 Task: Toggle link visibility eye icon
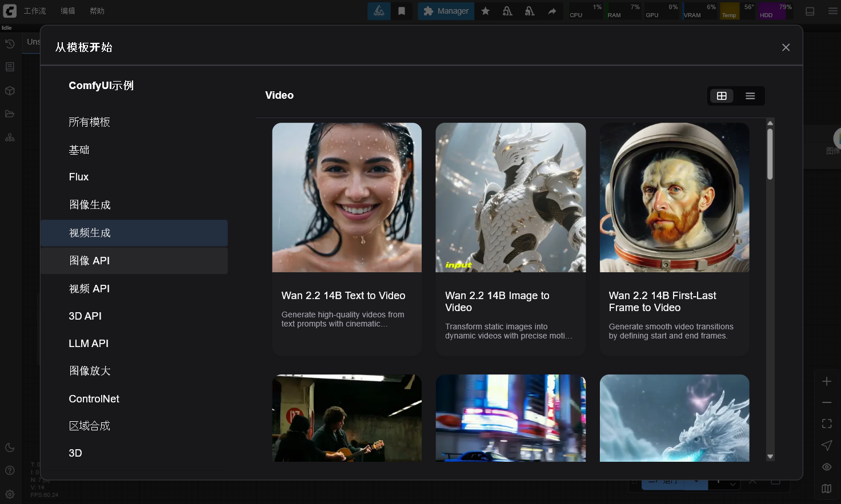point(827,467)
